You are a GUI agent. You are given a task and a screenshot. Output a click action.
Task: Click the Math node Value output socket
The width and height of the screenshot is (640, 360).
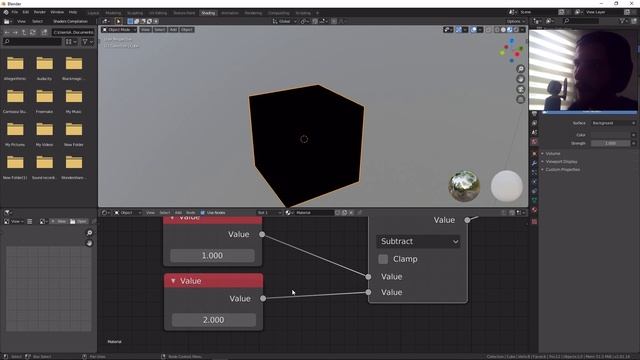(x=467, y=220)
